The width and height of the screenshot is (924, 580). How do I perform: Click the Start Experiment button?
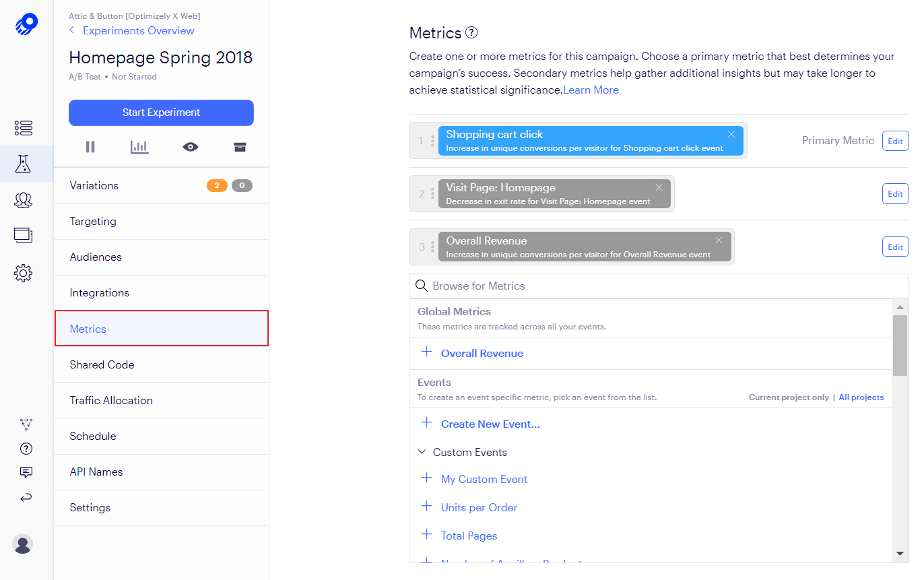(161, 112)
